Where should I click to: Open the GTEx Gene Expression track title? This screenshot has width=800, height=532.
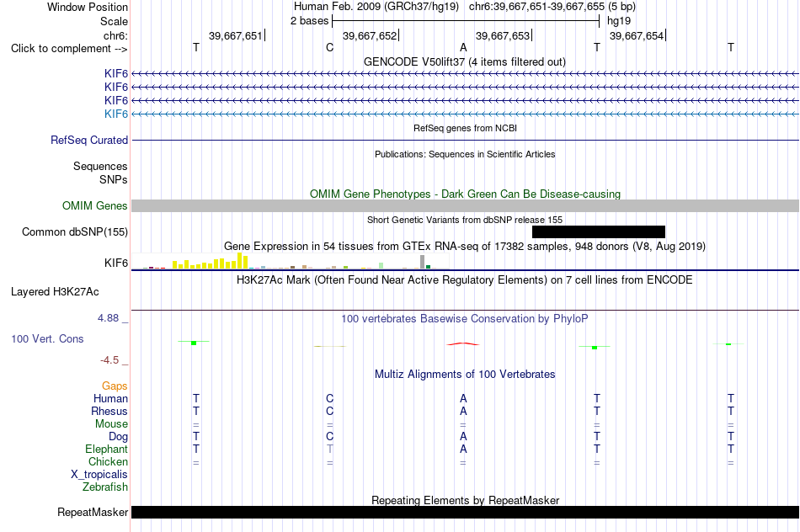[464, 246]
